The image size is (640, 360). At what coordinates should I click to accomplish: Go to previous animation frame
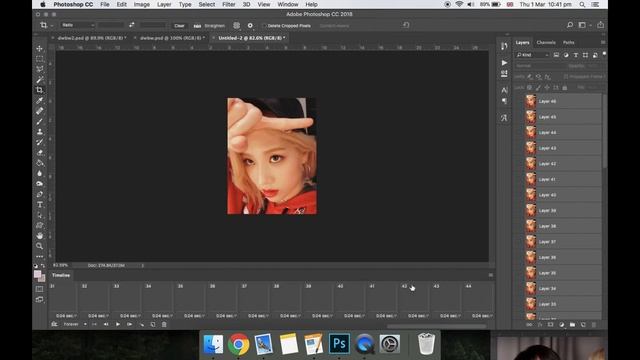[106, 324]
